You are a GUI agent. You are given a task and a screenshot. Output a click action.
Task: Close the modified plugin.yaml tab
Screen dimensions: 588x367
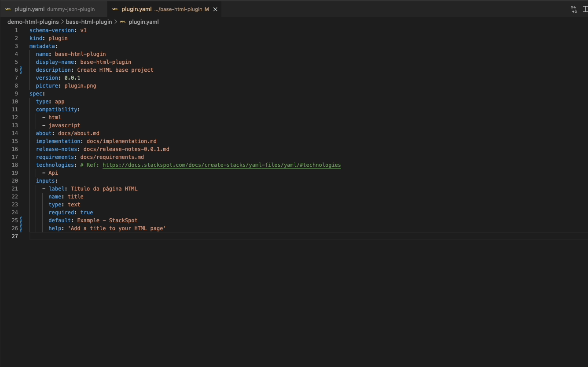(215, 9)
